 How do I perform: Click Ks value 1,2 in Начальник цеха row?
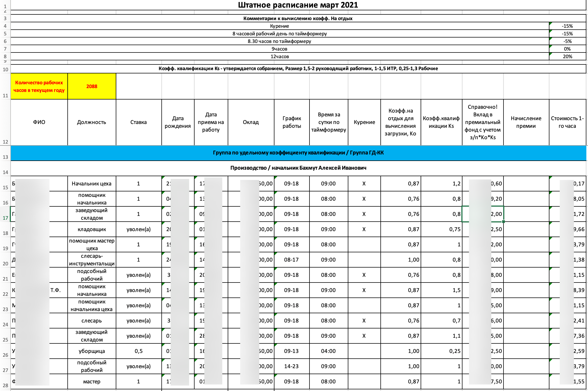[x=442, y=184]
